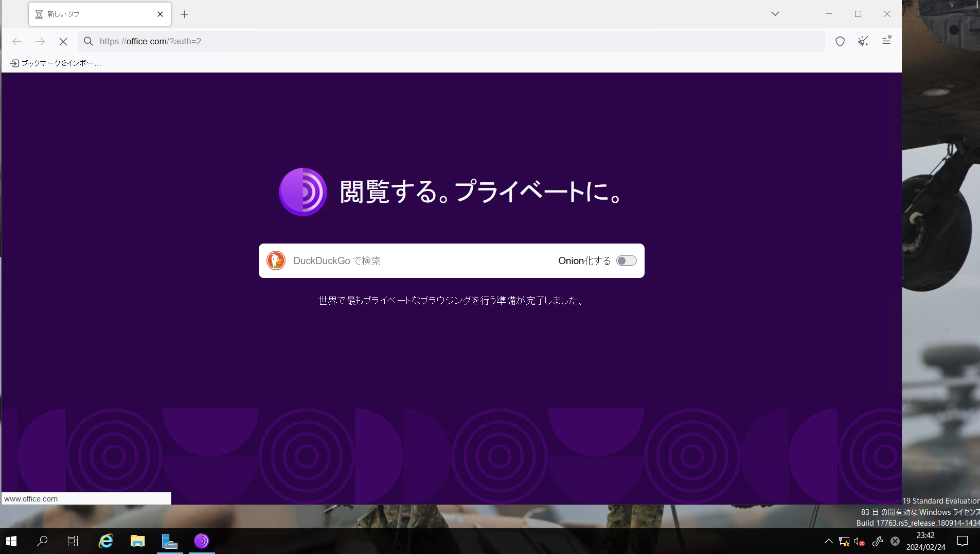Open the Action Center notification icon
The width and height of the screenshot is (980, 554).
[x=963, y=541]
